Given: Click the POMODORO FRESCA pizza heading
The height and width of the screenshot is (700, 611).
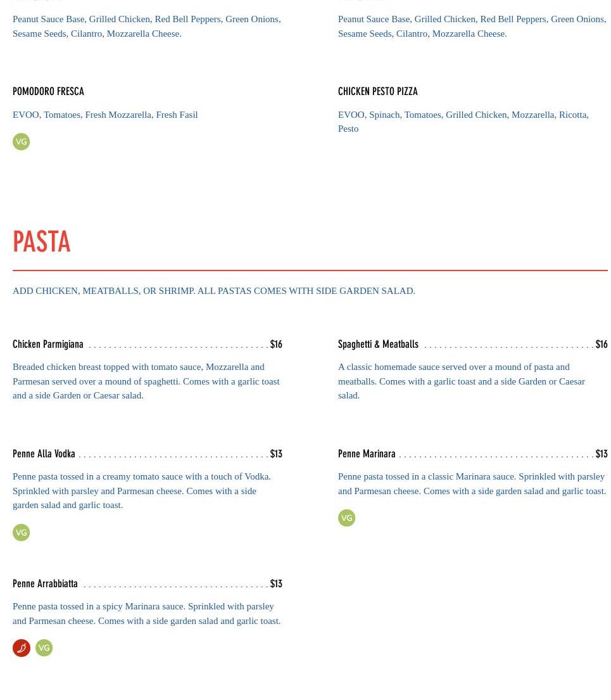Looking at the screenshot, I should (48, 91).
